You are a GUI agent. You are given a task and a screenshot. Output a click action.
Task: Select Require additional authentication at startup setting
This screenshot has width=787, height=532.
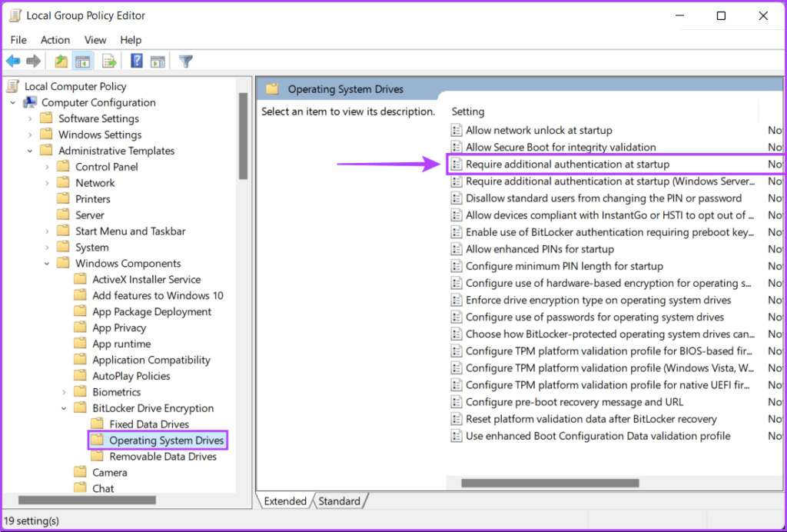pyautogui.click(x=567, y=165)
